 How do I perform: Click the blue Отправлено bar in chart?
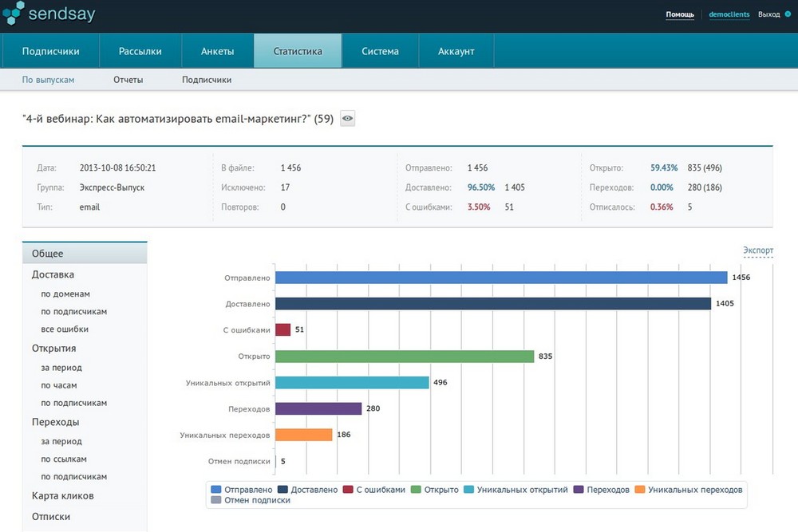coord(501,278)
